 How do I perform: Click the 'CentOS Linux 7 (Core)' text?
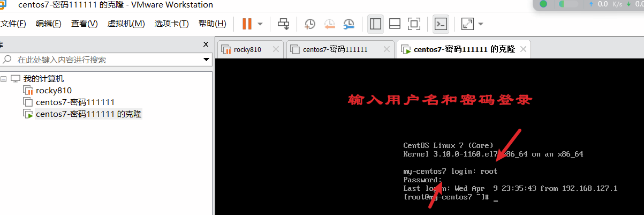(448, 146)
